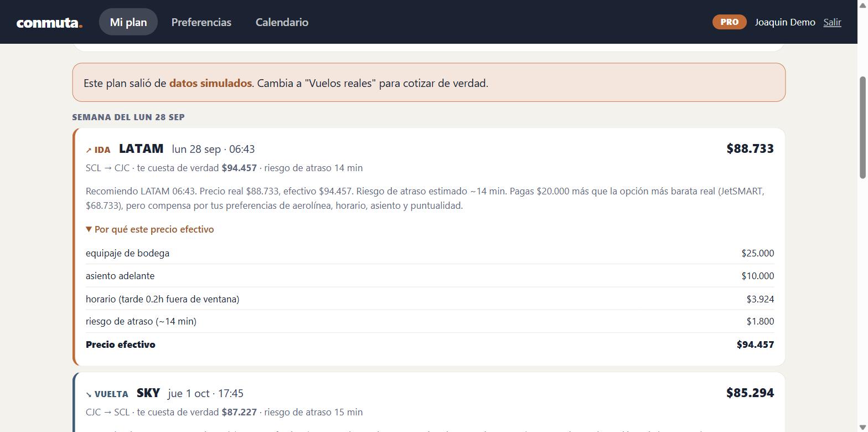Click the $25.000 baggage amount
This screenshot has height=432, width=868.
758,253
